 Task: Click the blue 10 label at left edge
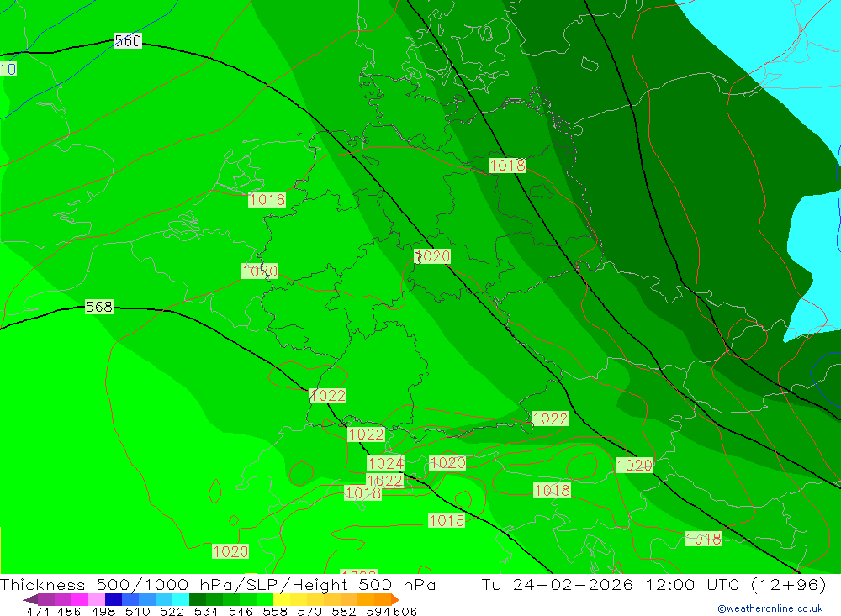[8, 69]
